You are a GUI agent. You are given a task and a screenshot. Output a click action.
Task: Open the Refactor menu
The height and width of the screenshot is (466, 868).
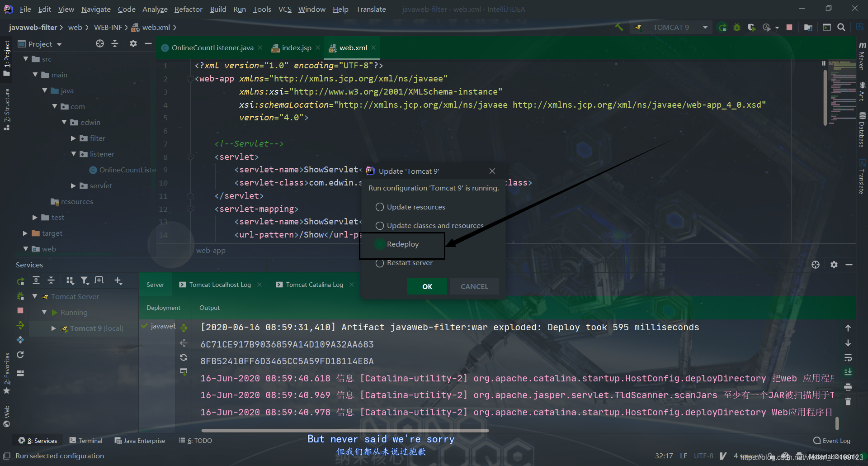click(x=188, y=9)
